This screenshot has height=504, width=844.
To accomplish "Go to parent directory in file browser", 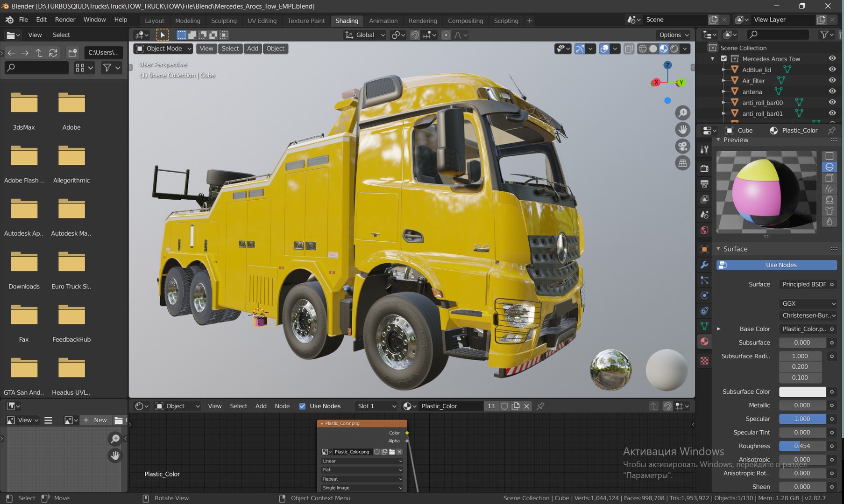I will 39,53.
